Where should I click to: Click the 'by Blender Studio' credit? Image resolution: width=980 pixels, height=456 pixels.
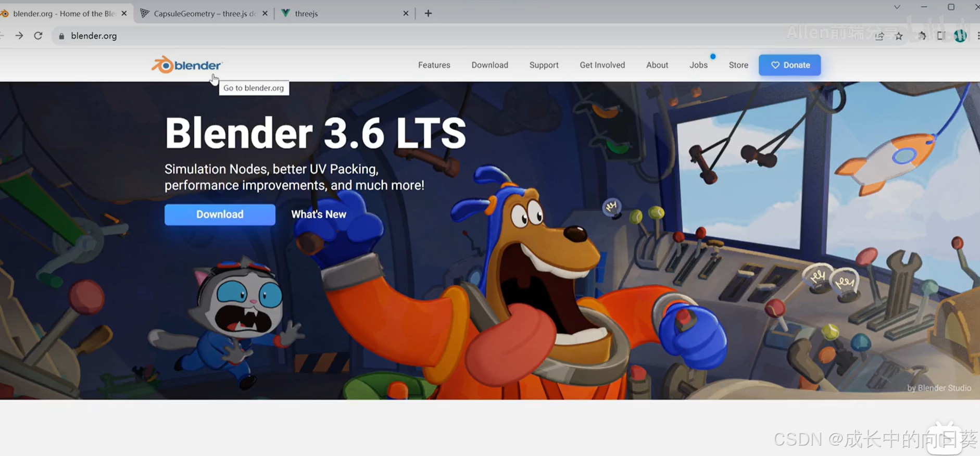(x=939, y=388)
